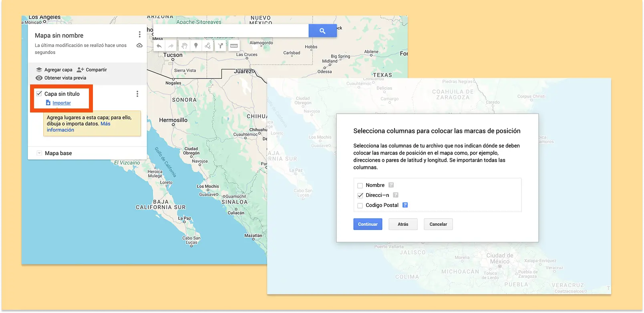This screenshot has width=644, height=313.
Task: Click help icon next to Direcci—n
Action: 396,195
